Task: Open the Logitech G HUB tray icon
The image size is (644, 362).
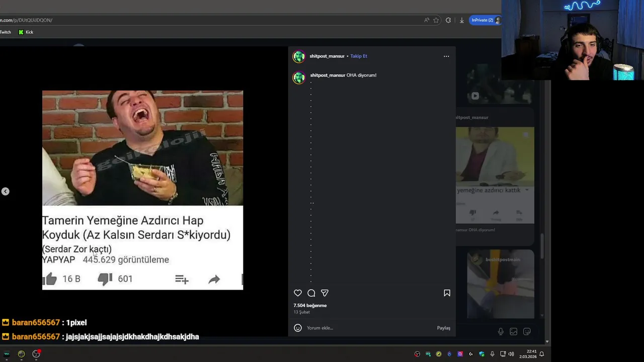Action: [x=471, y=354]
